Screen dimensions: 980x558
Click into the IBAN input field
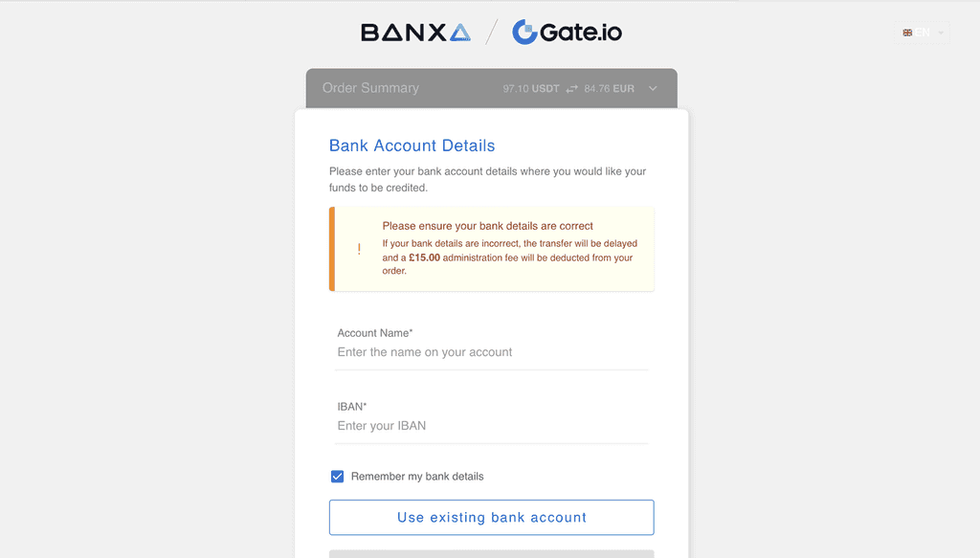coord(491,426)
